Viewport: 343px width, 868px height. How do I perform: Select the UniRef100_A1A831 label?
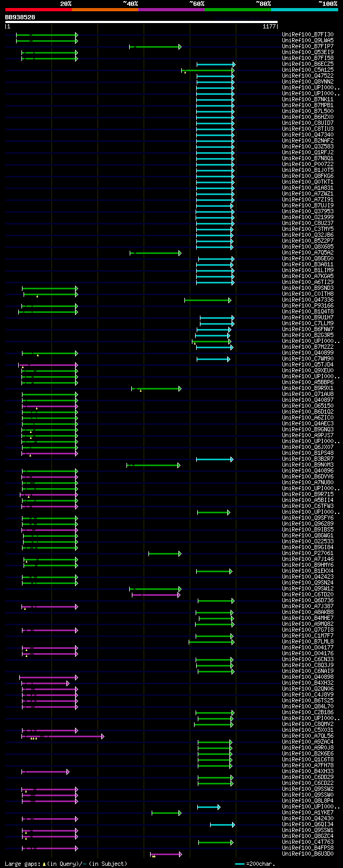point(308,188)
